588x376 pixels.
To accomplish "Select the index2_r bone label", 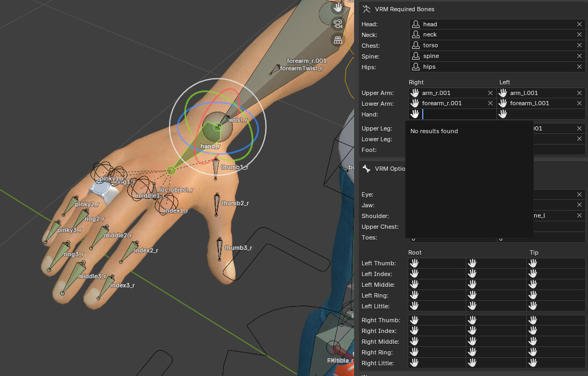I will 146,250.
